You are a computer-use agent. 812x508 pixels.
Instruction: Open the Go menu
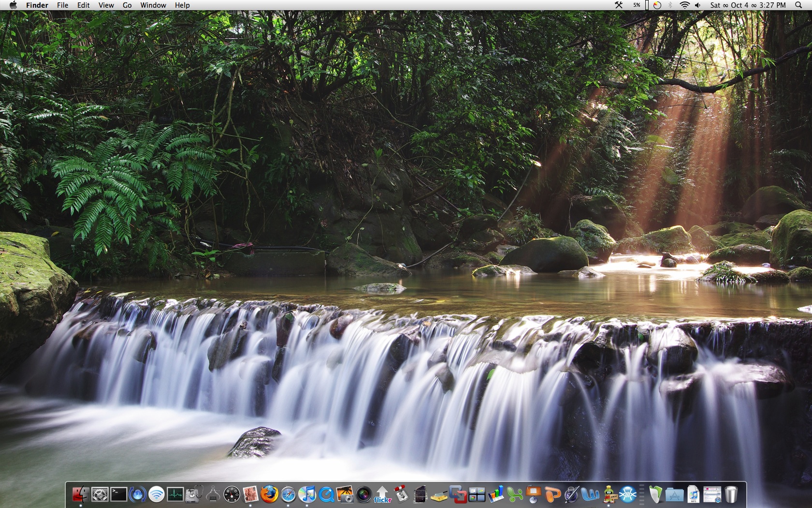pyautogui.click(x=127, y=5)
